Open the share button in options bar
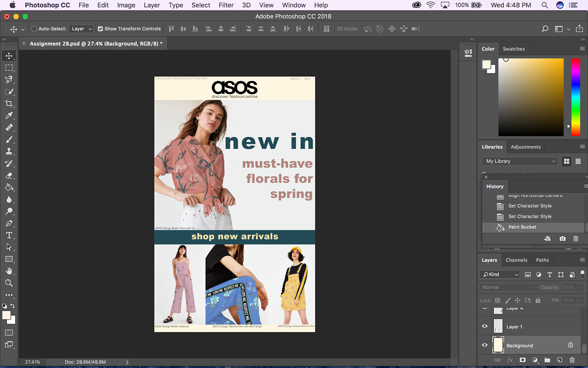 (x=579, y=29)
